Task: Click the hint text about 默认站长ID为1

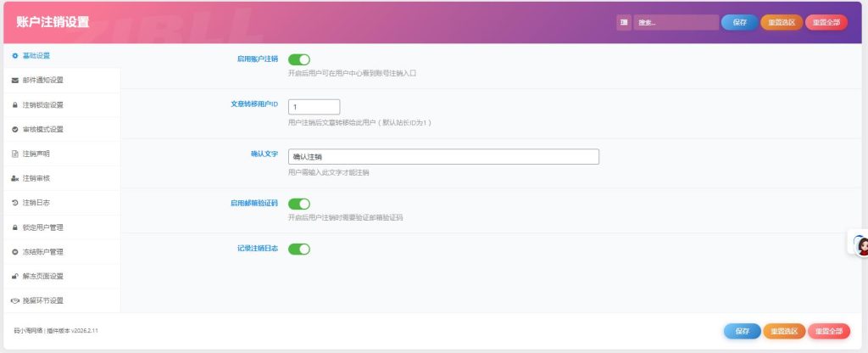Action: tap(359, 122)
